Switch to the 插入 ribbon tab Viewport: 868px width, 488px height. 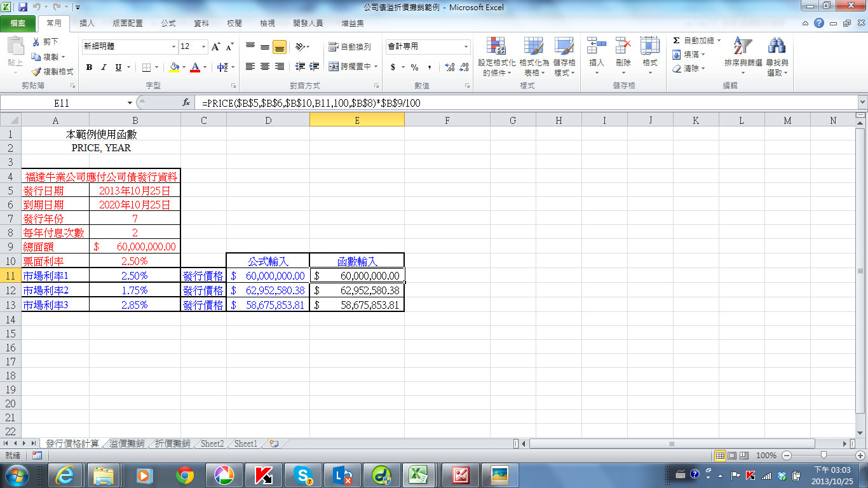coord(87,24)
